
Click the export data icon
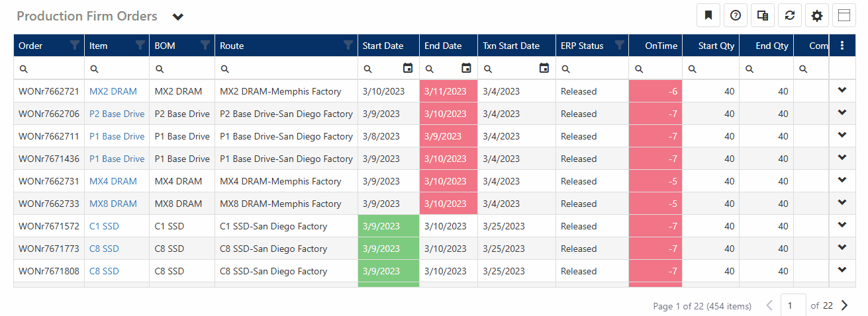(x=762, y=16)
